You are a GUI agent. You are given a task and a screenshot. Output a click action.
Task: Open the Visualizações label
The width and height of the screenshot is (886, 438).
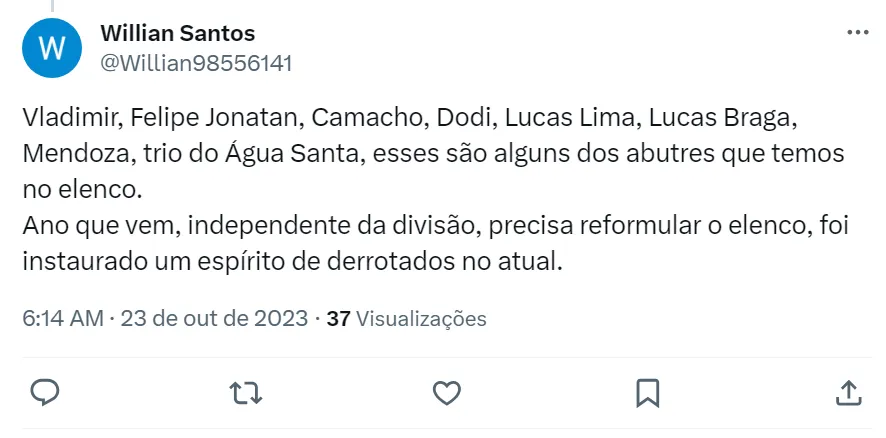click(421, 319)
